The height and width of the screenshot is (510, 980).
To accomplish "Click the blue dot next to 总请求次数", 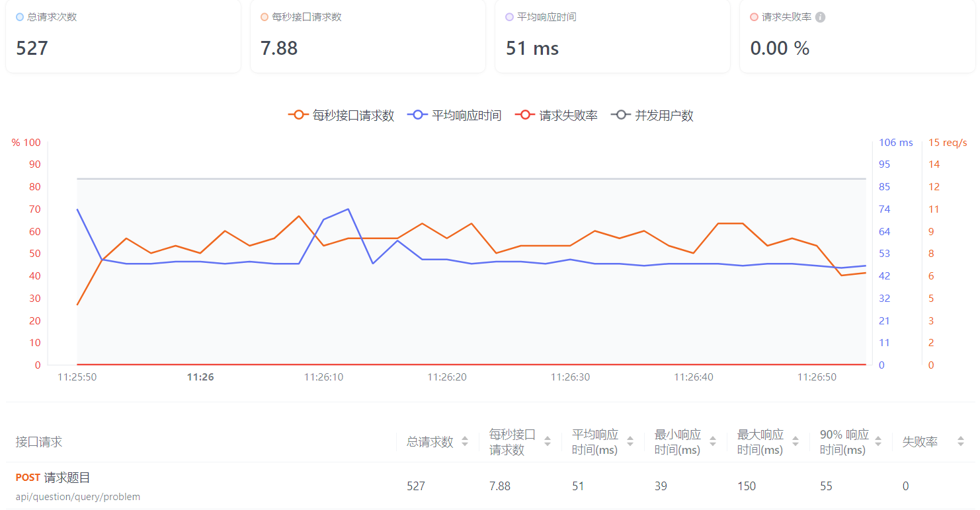I will click(20, 17).
